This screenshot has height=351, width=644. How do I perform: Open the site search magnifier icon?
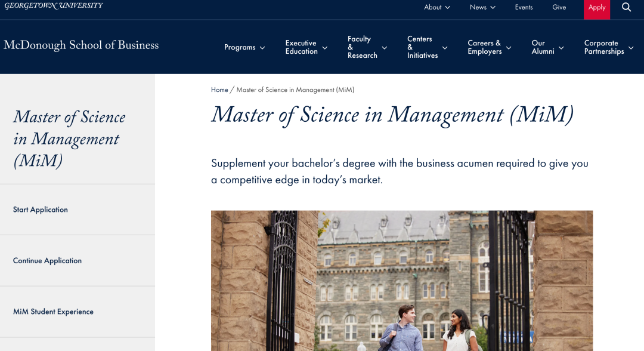pos(626,7)
